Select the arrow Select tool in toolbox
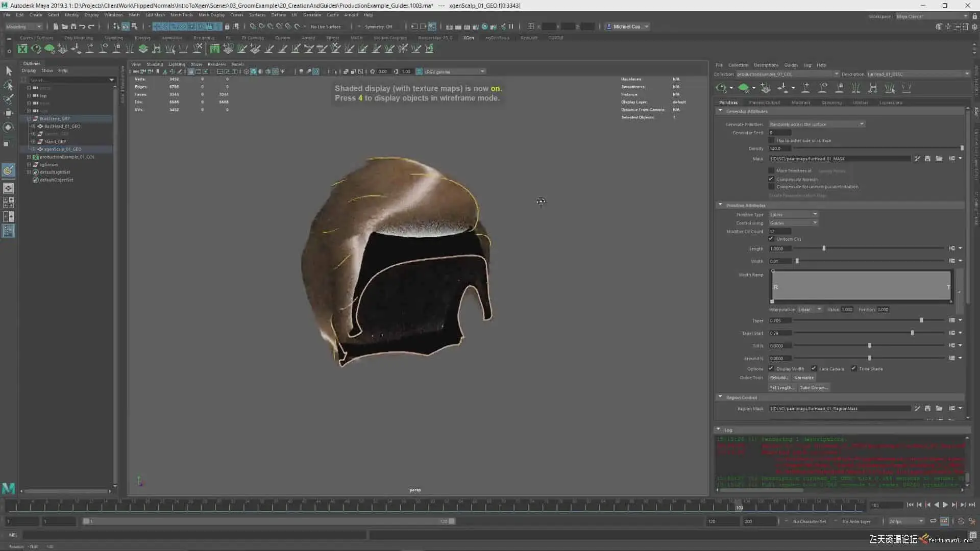 click(9, 71)
